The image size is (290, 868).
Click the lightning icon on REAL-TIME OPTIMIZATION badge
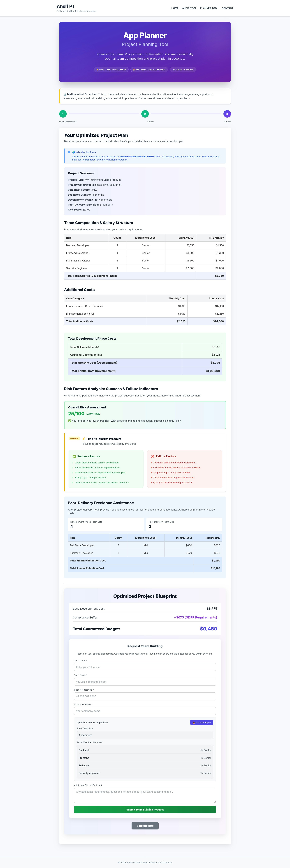[x=98, y=70]
